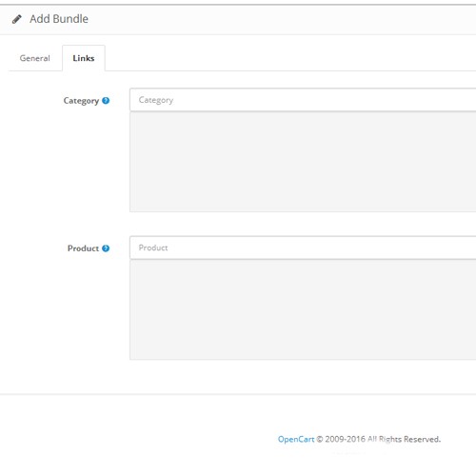Click the 2009-2016 copyright year text

coord(345,439)
